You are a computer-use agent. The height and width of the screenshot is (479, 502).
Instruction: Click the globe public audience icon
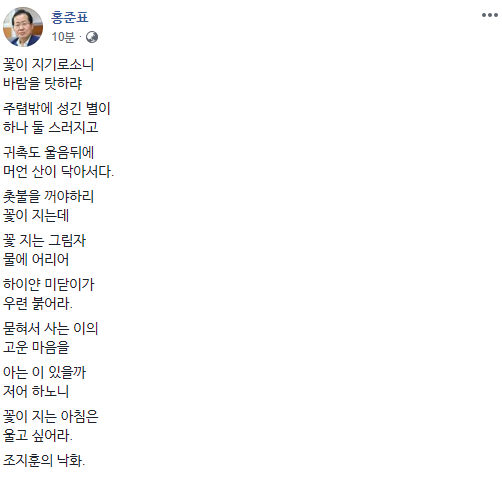(x=92, y=37)
